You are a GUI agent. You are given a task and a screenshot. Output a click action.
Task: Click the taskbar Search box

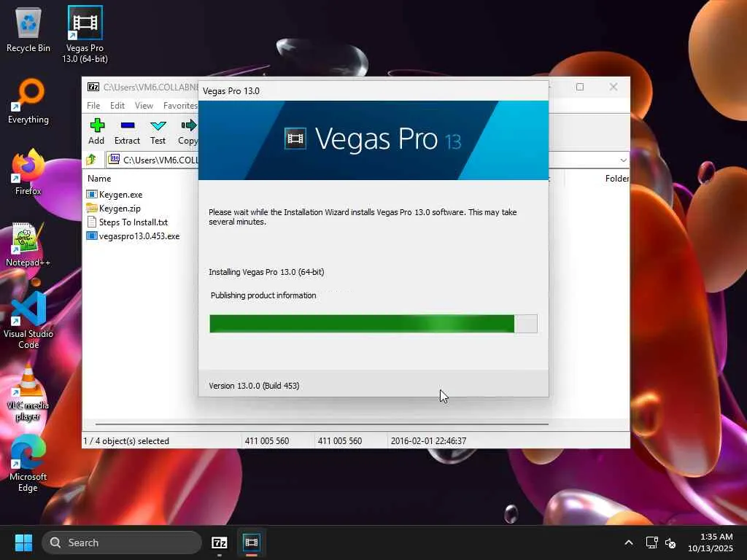pos(122,542)
